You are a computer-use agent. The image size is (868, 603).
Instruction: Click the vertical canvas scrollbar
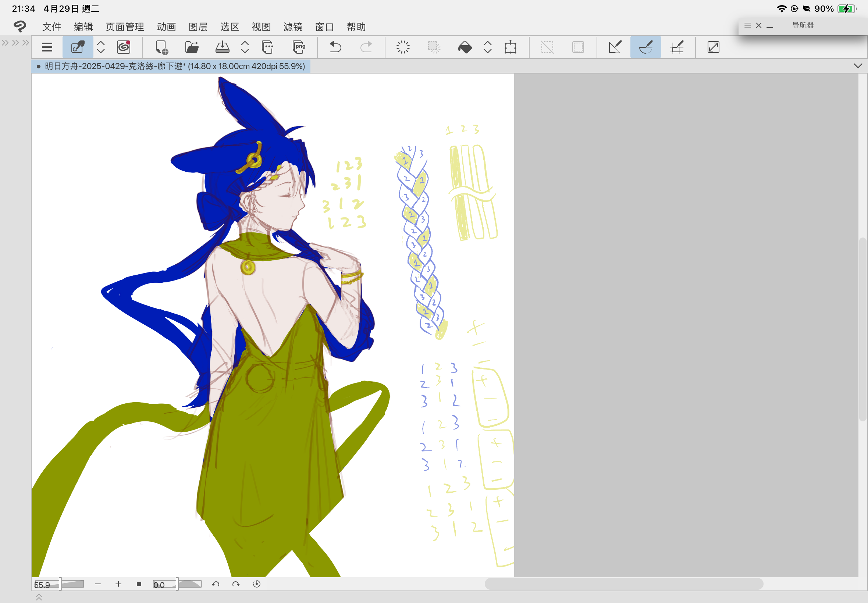[x=863, y=329]
